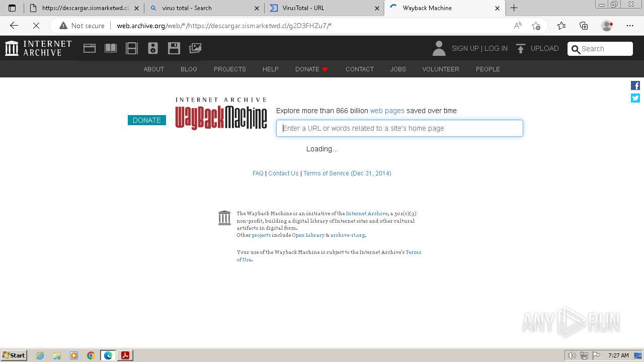Image resolution: width=644 pixels, height=362 pixels.
Task: Share on Facebook icon
Action: 635,85
